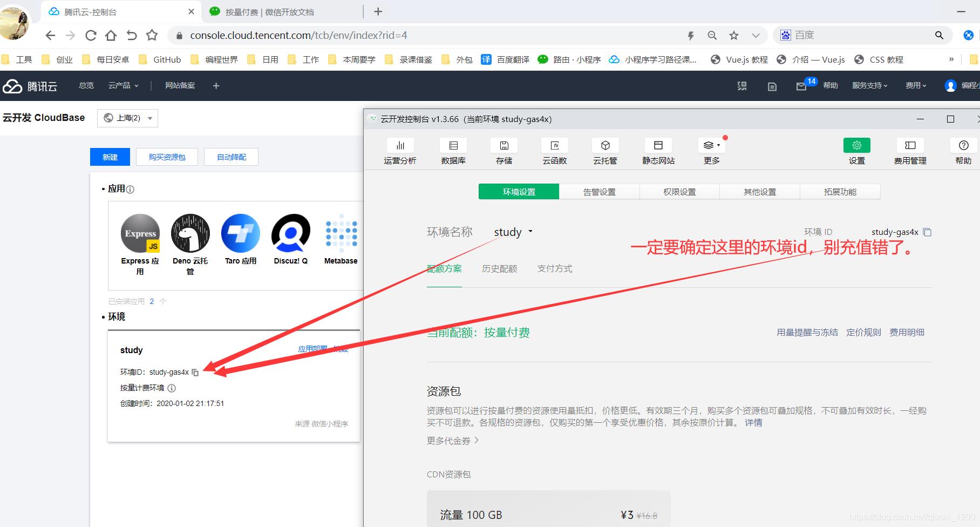Expand address bar chevron dropdown
This screenshot has height=527, width=980.
[x=756, y=36]
